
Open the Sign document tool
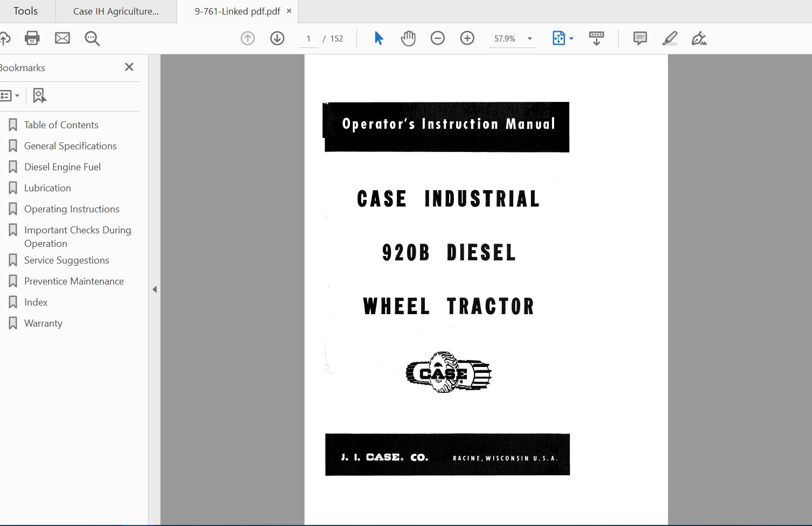(699, 38)
